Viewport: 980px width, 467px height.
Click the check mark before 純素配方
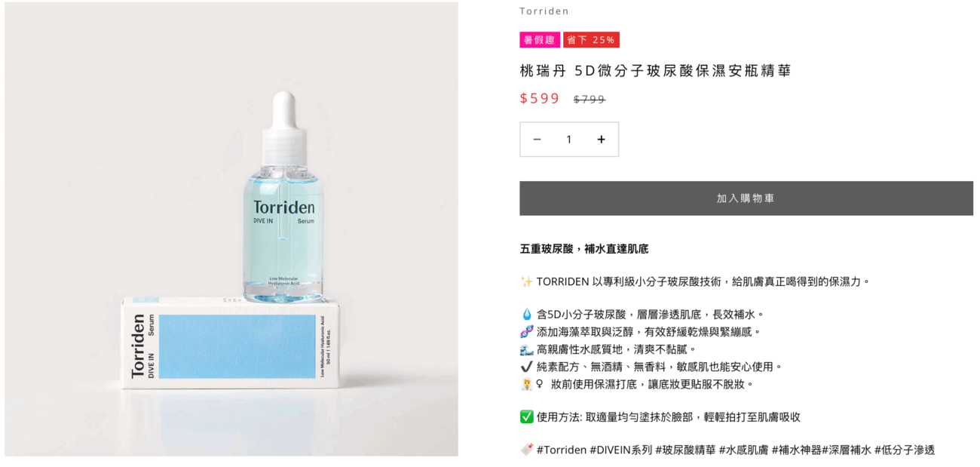(x=527, y=367)
